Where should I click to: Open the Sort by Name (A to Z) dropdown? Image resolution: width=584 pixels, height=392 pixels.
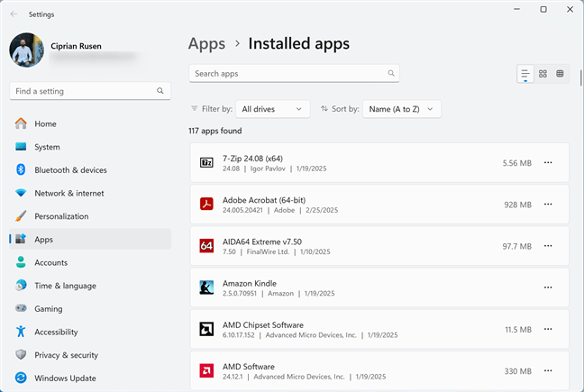pos(402,109)
